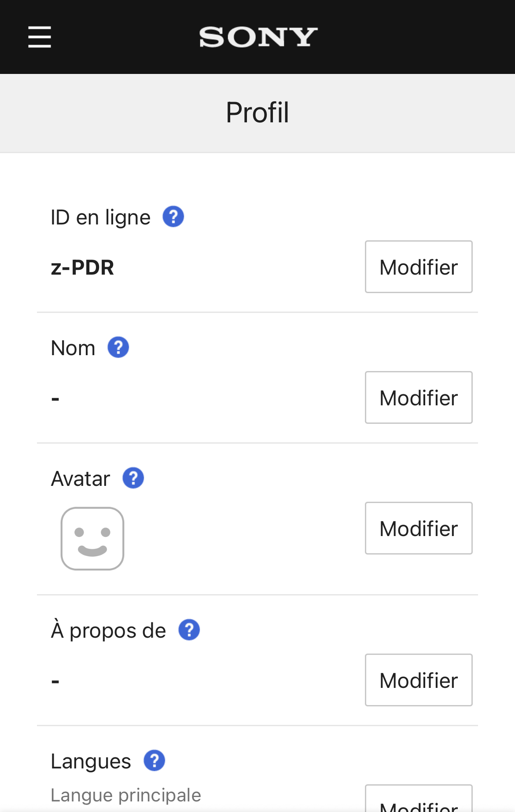
Task: Click the À propos de label
Action: 109,631
